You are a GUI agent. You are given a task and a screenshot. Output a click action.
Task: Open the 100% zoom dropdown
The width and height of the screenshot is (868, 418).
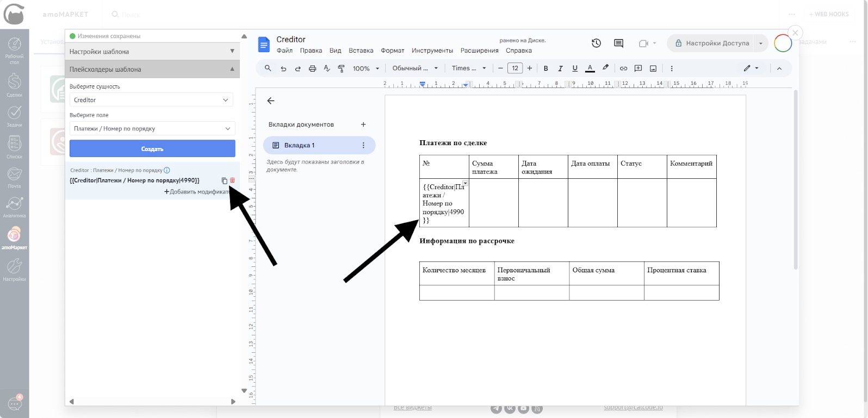pos(366,68)
